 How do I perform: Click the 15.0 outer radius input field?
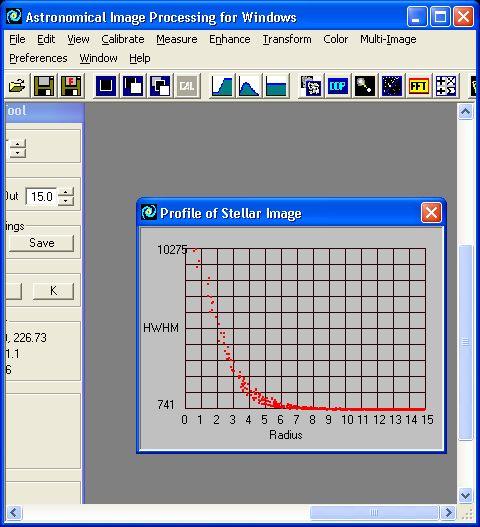click(x=41, y=196)
